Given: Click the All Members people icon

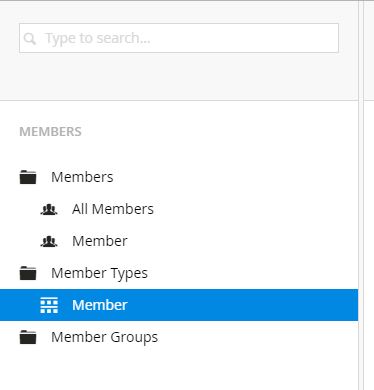Looking at the screenshot, I should pyautogui.click(x=49, y=209).
